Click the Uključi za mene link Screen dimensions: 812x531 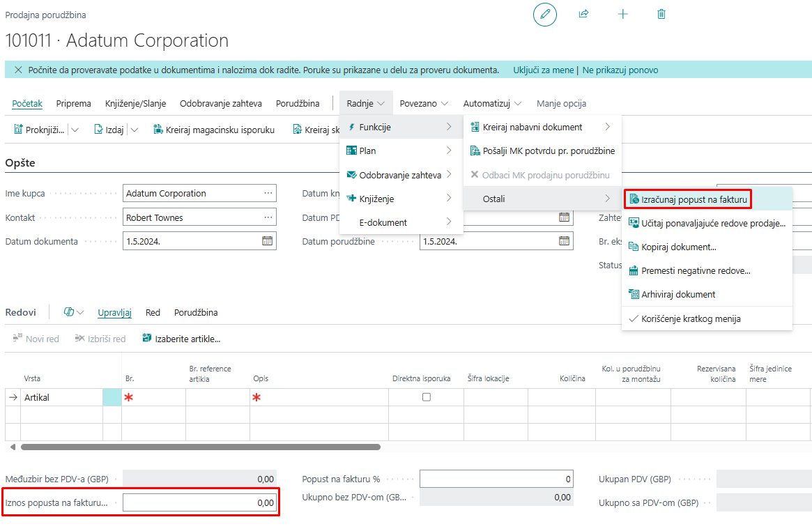click(x=543, y=70)
